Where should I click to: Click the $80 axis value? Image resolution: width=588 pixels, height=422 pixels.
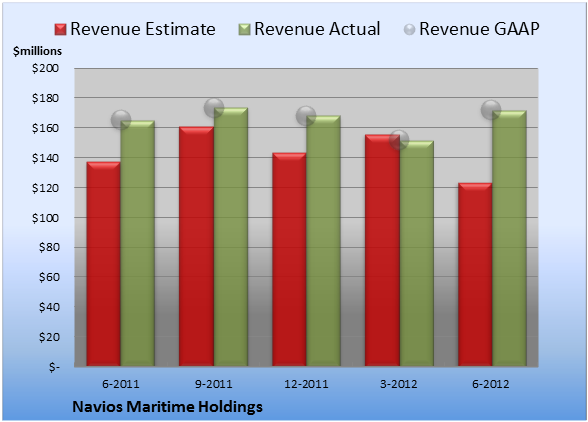[49, 247]
